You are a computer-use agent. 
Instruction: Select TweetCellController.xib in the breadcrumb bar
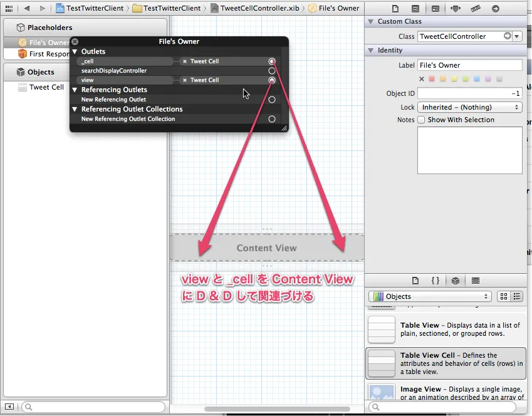[258, 8]
